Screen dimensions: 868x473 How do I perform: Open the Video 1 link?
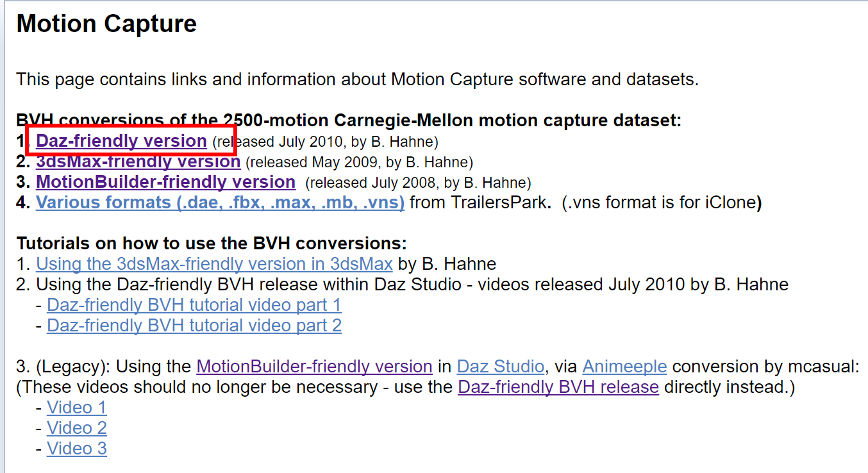pyautogui.click(x=77, y=408)
